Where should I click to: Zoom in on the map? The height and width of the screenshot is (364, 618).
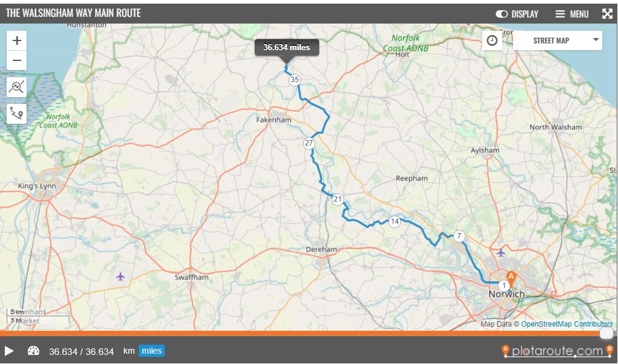17,40
